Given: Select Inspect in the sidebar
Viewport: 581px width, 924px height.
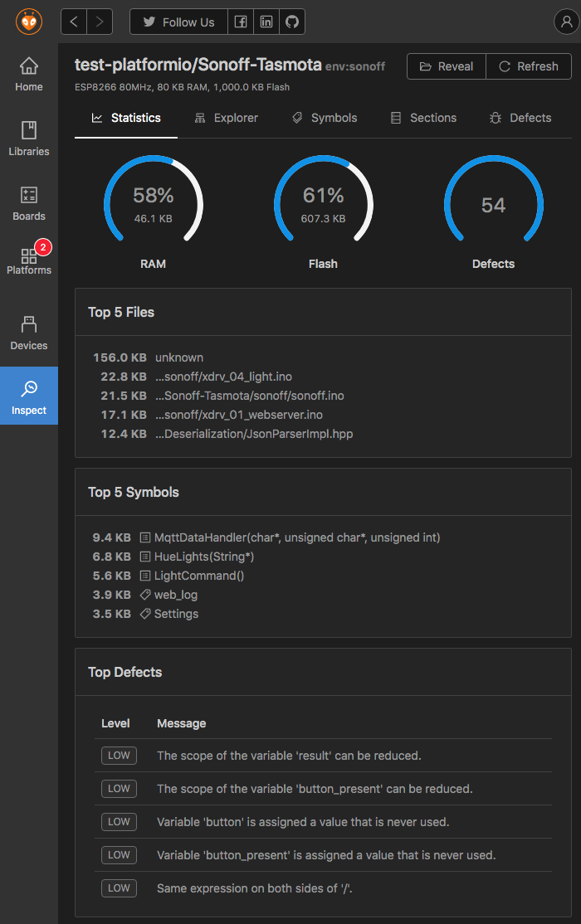Looking at the screenshot, I should pos(29,396).
